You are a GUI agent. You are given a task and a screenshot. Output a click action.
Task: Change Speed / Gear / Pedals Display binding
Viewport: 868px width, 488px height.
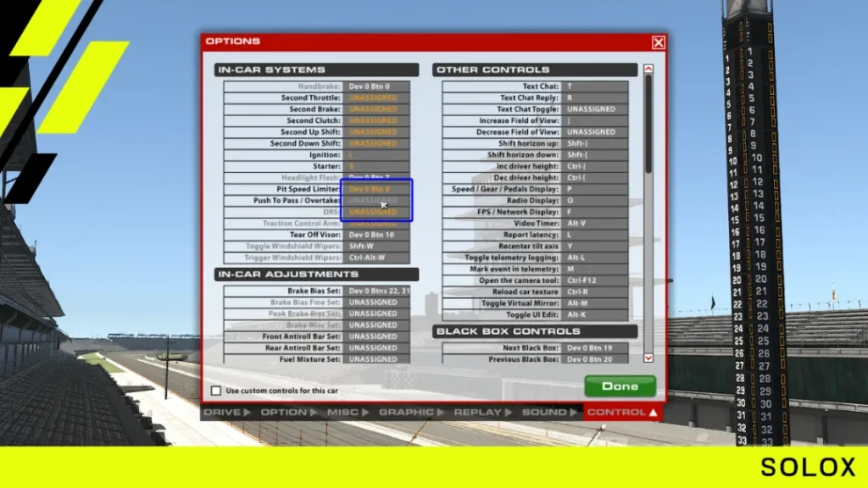[595, 189]
